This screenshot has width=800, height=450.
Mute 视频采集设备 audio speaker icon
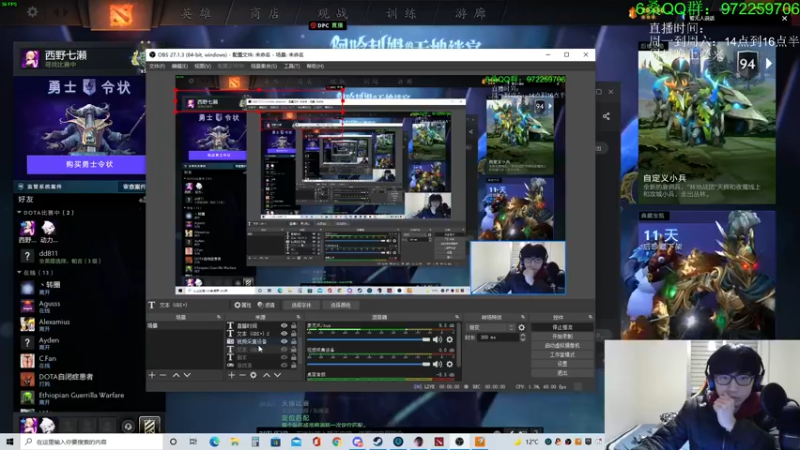pyautogui.click(x=437, y=364)
